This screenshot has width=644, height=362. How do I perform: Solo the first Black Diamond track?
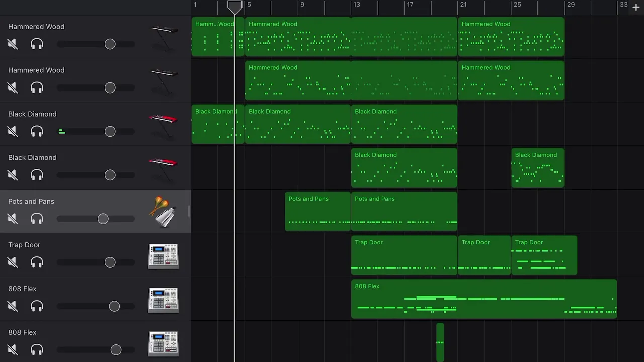[37, 132]
